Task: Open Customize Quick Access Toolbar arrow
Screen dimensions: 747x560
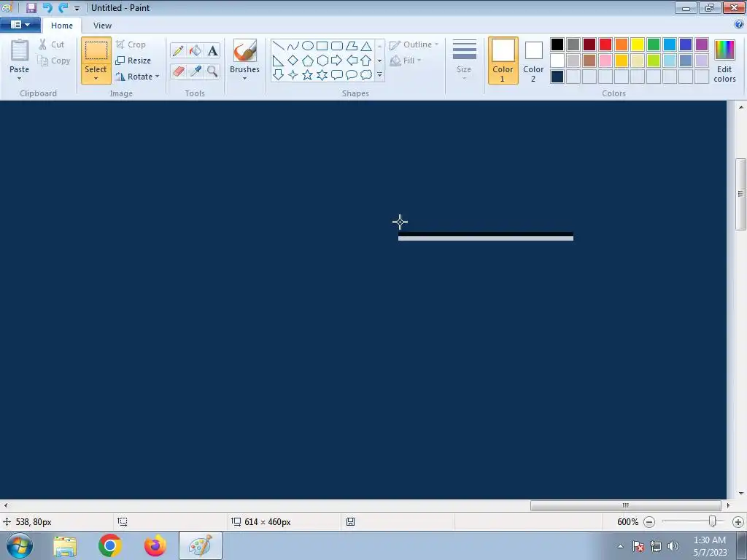Action: pyautogui.click(x=77, y=8)
